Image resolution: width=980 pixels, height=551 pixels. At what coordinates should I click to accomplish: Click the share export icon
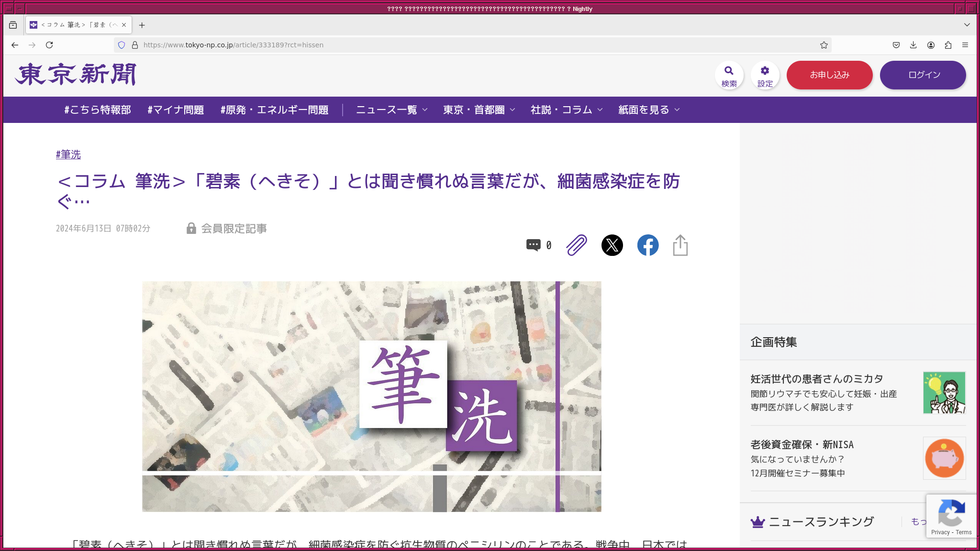click(x=680, y=245)
